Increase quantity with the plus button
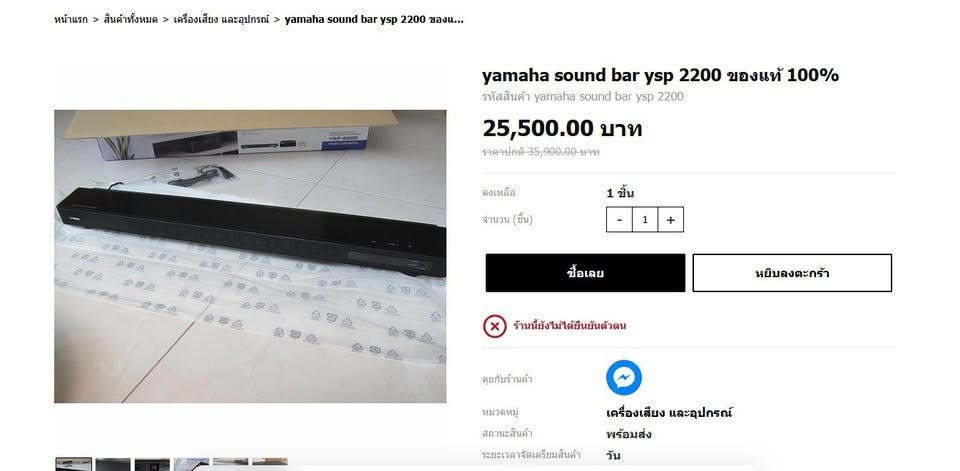This screenshot has width=960, height=471. point(670,219)
